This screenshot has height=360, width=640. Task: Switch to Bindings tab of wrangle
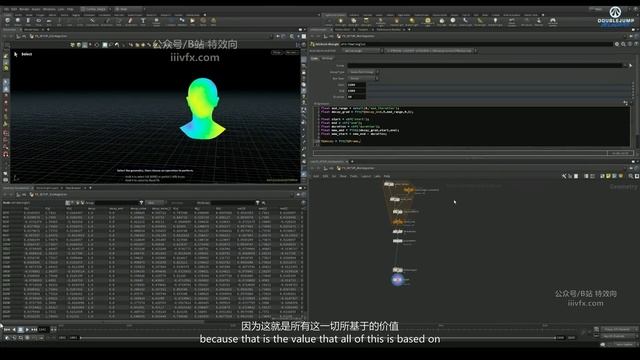pyautogui.click(x=327, y=58)
